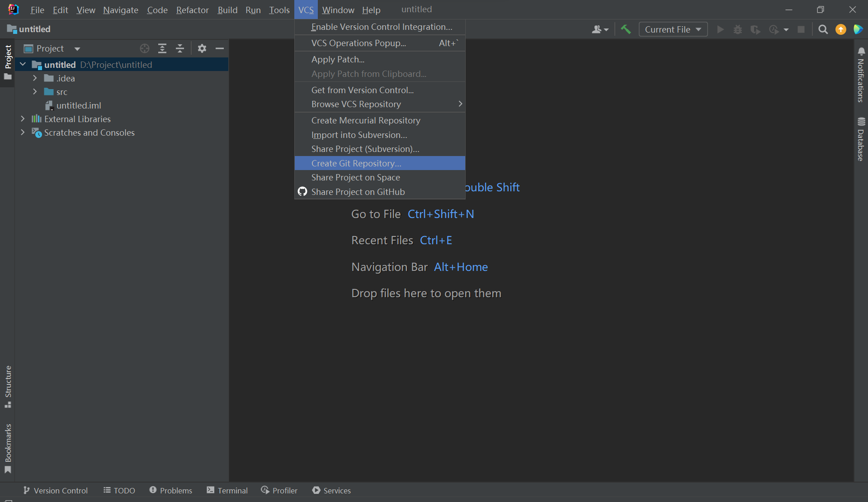868x502 pixels.
Task: Click the orange IDE update icon
Action: pyautogui.click(x=840, y=29)
